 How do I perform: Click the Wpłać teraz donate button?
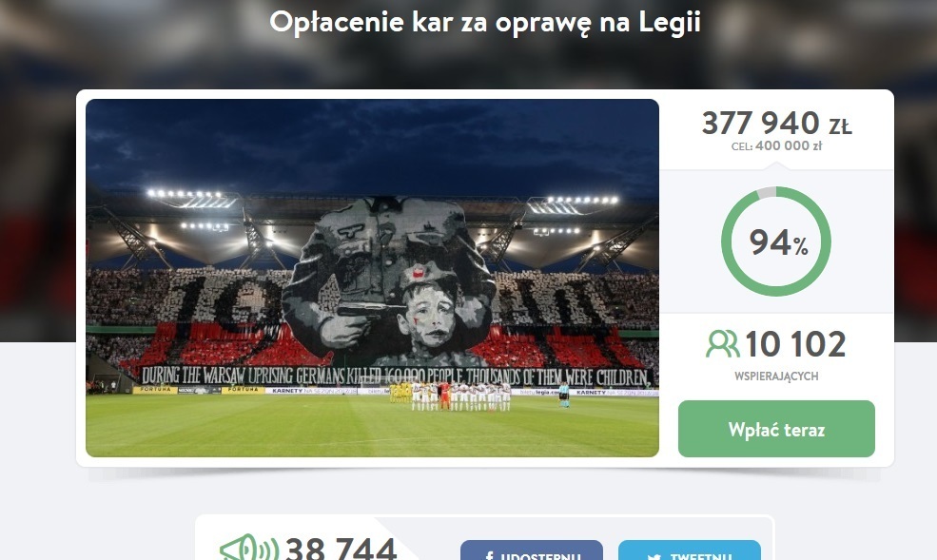[x=776, y=429]
